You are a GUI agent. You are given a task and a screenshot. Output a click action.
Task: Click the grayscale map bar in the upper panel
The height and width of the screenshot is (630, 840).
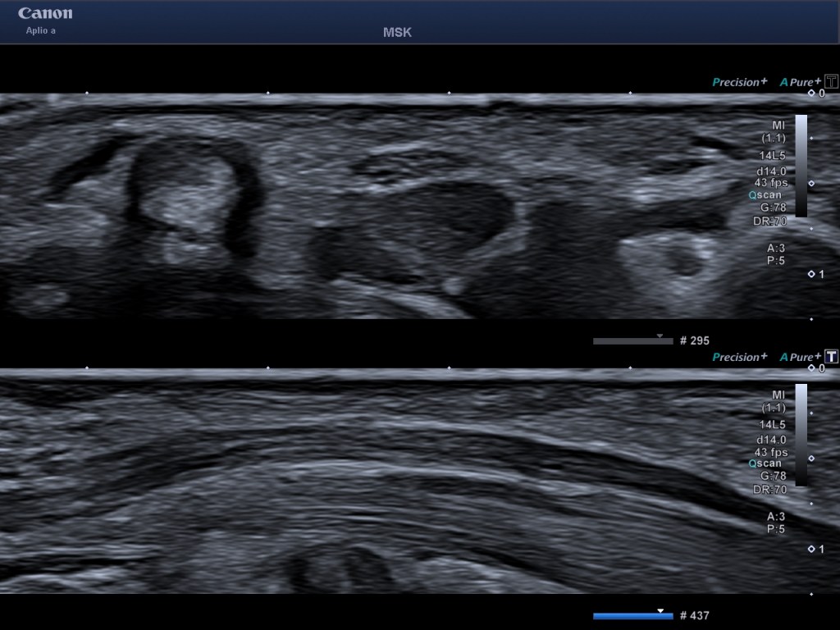tap(801, 164)
